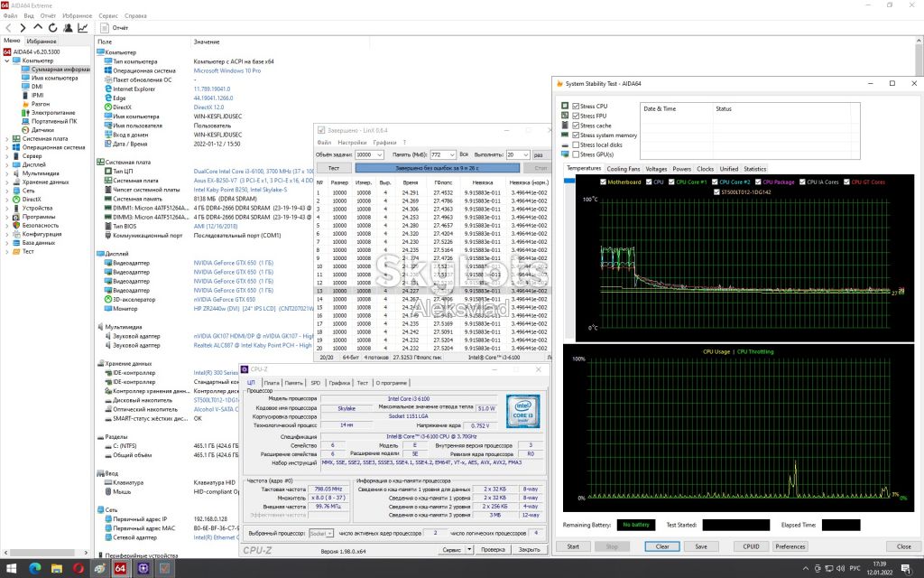Open notification center in taskbar

click(908, 569)
